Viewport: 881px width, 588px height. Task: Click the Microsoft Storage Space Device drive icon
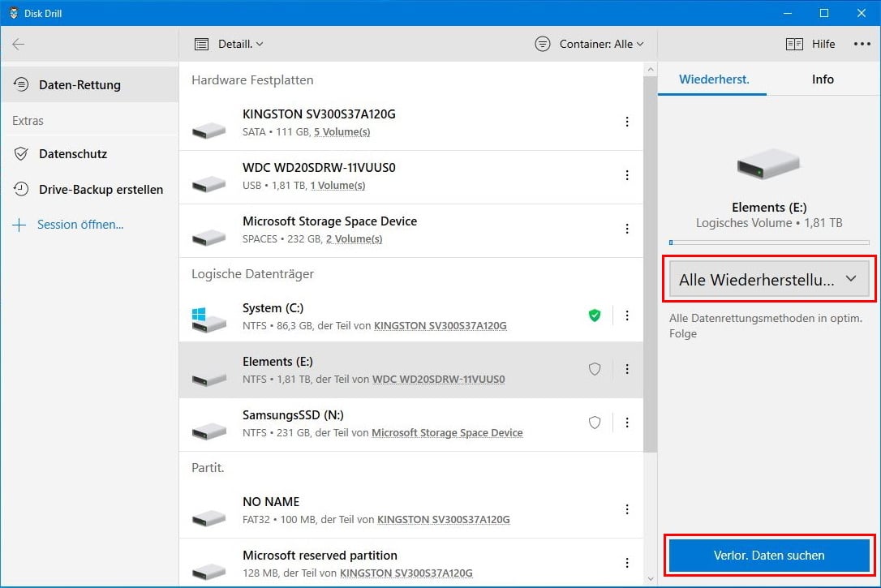(208, 238)
